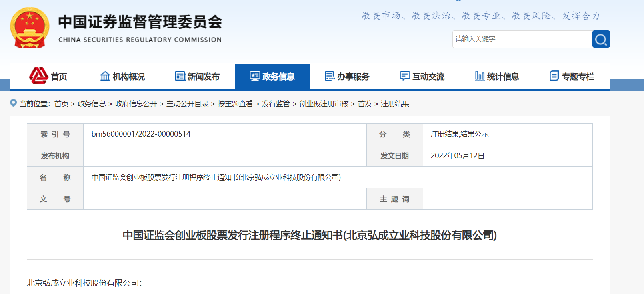Viewport: 644px width, 294px height.
Task: Type in the 请输入关键字 search field
Action: click(x=522, y=39)
